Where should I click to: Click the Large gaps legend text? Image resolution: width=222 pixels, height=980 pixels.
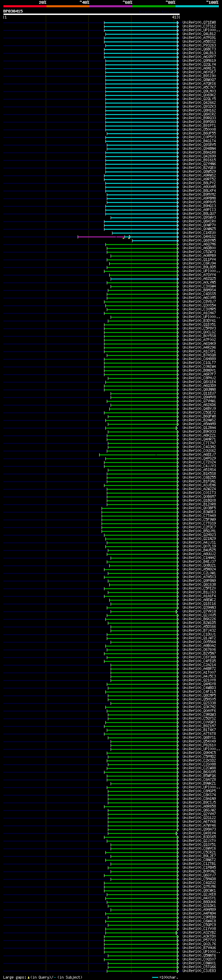click(x=15, y=977)
